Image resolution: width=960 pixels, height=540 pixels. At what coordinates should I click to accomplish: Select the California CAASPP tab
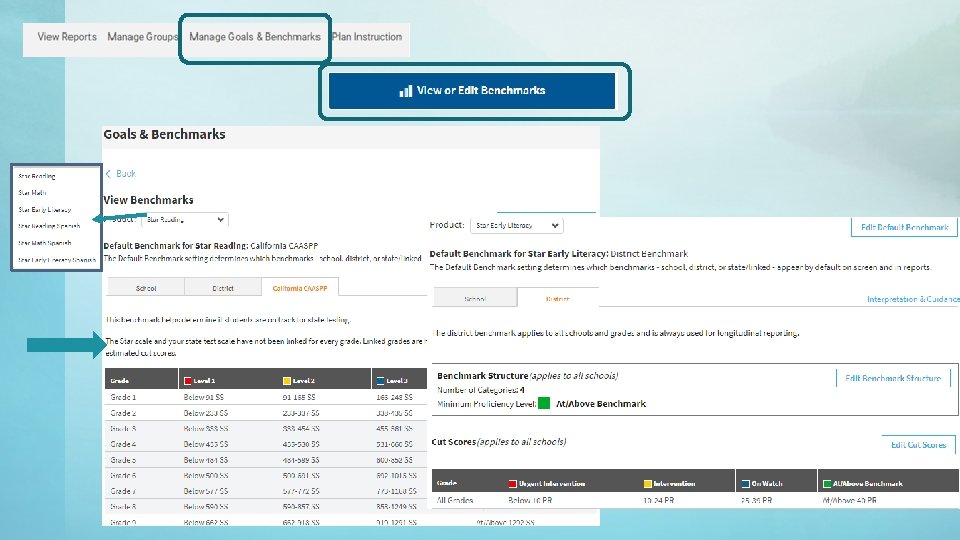(300, 288)
